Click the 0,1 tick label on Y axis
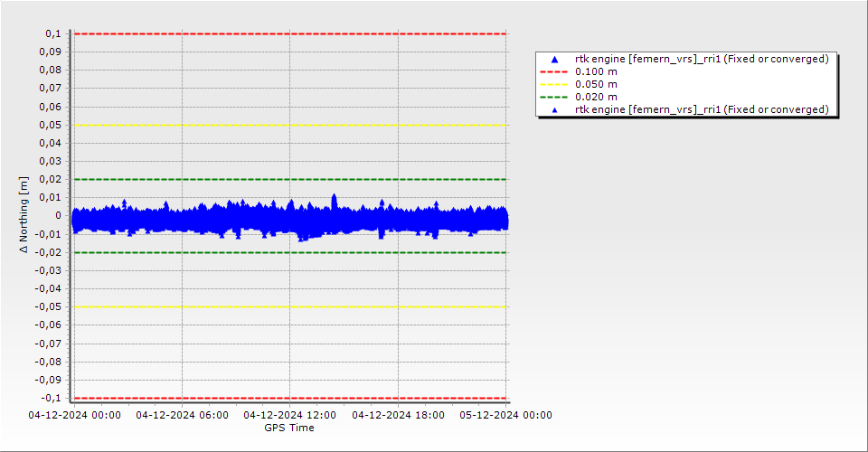868x452 pixels. pos(52,33)
